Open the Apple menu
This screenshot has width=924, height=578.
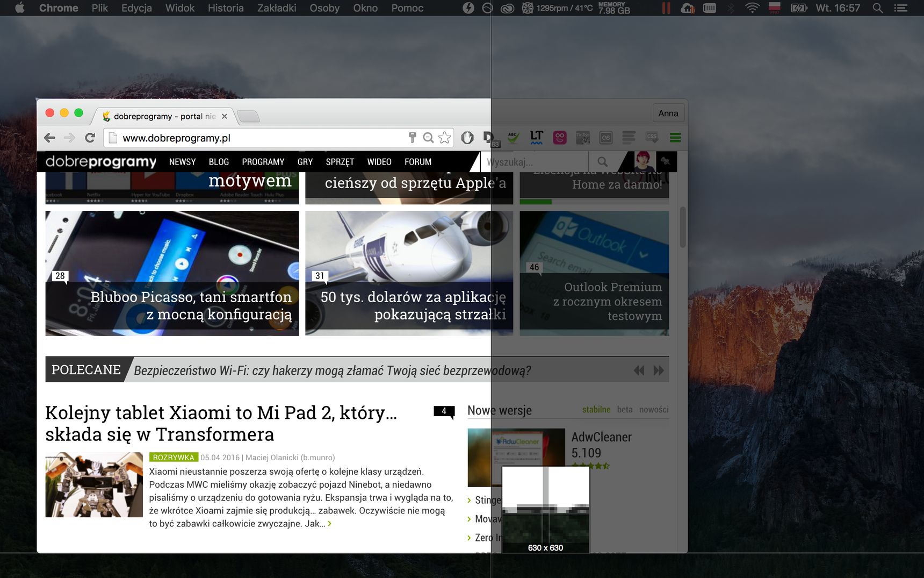(x=19, y=8)
